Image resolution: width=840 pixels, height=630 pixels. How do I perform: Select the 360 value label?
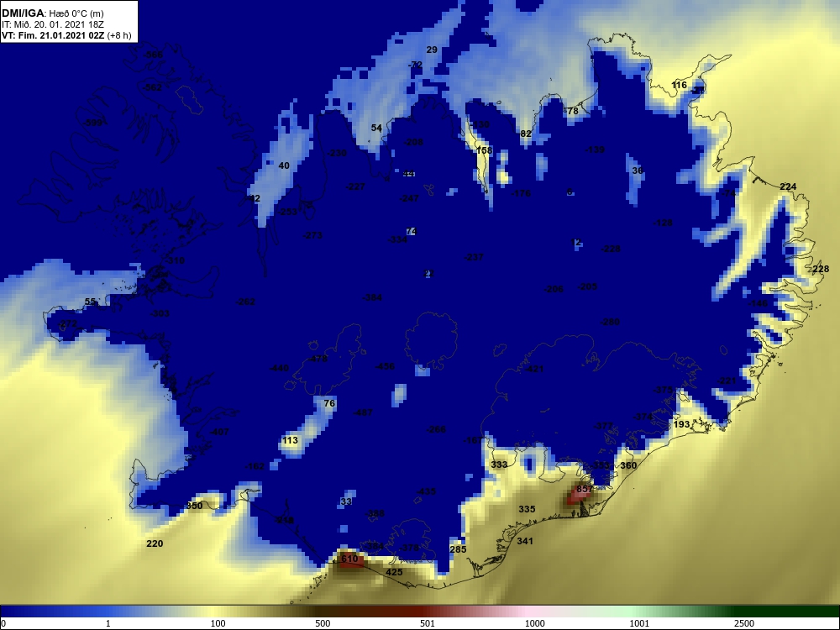(x=628, y=465)
